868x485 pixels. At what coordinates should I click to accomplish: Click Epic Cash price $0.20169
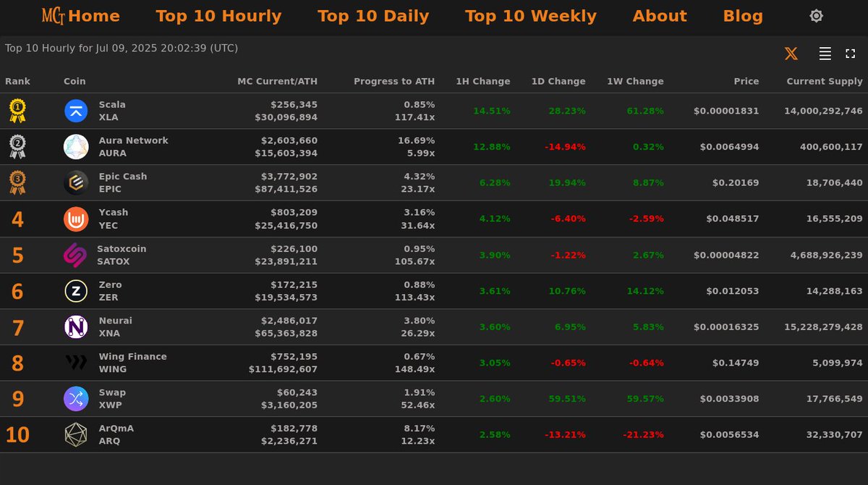736,182
